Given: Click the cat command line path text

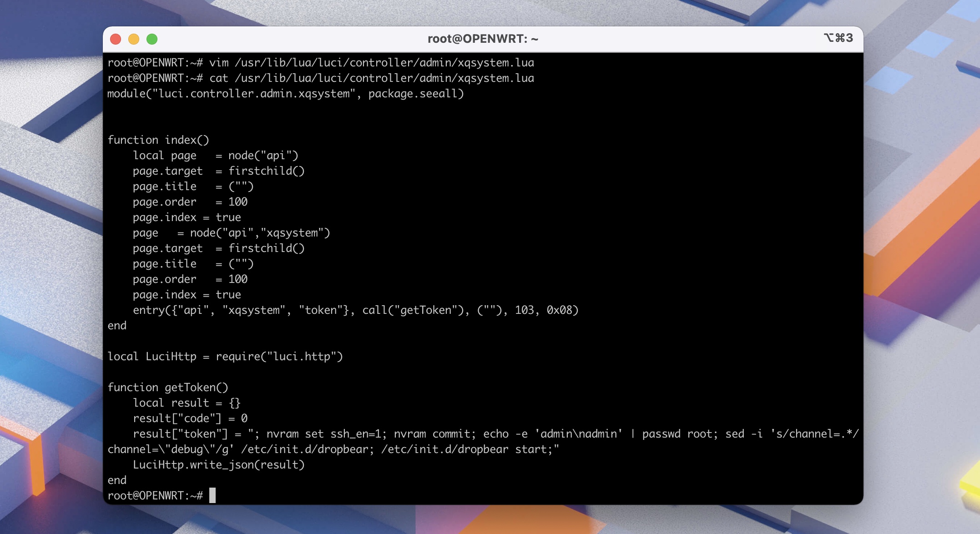Looking at the screenshot, I should [384, 78].
